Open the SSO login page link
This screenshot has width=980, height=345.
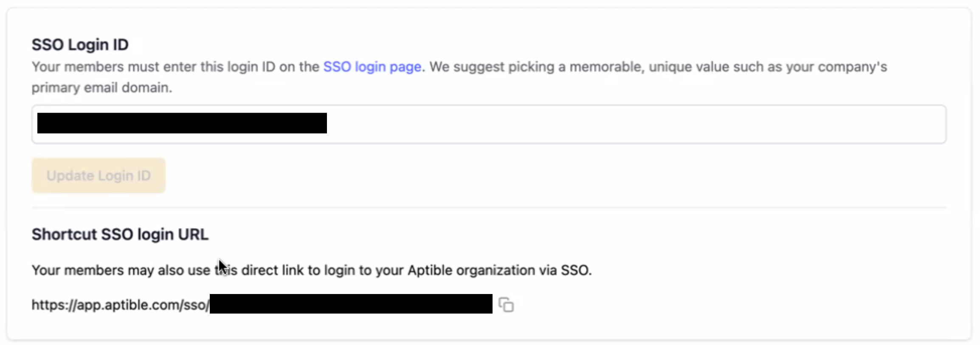[372, 67]
